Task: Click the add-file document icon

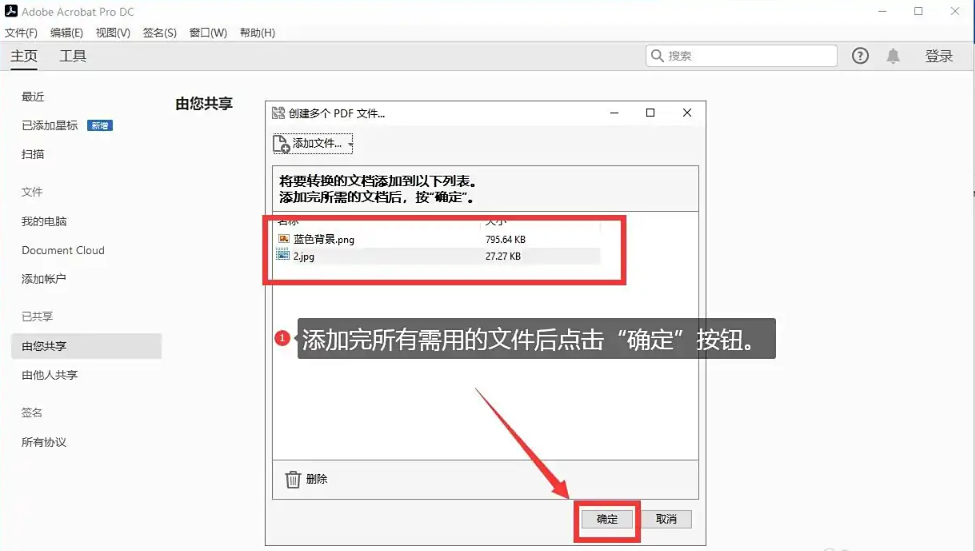Action: [281, 144]
